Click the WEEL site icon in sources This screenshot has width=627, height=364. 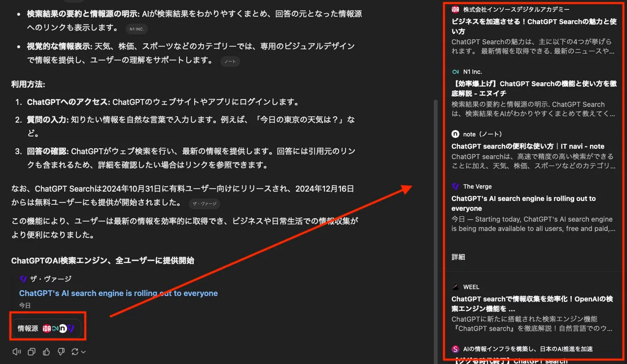456,287
